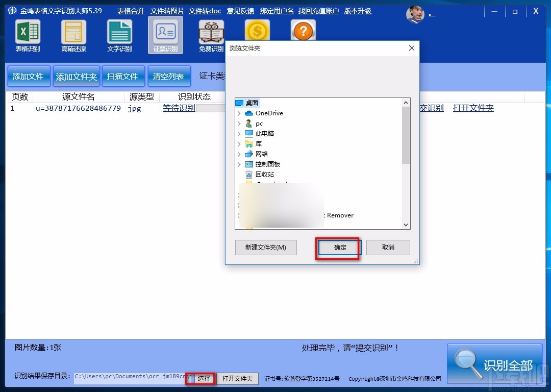Open the 意见反馈 menu item
This screenshot has height=392, width=551.
(x=240, y=11)
